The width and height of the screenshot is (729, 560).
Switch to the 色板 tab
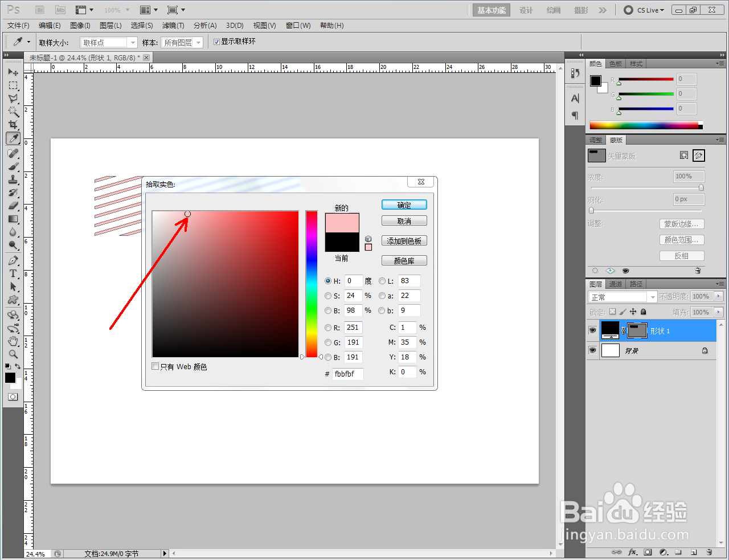tap(616, 64)
